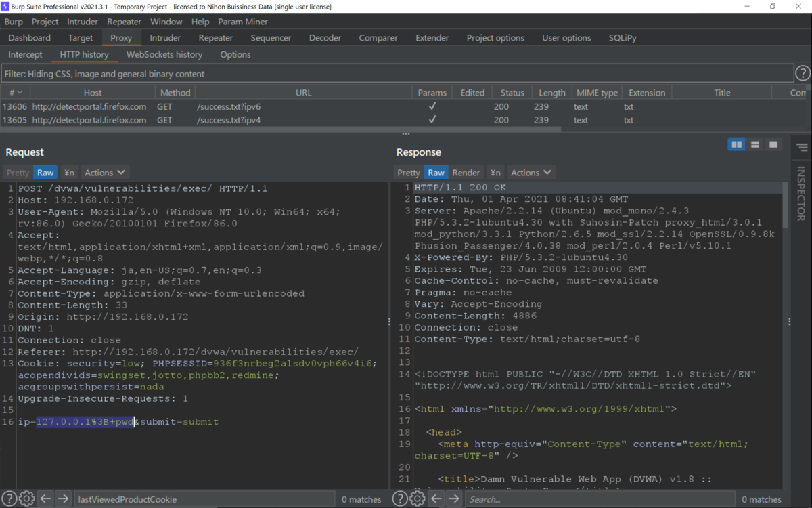
Task: Select Pretty view in Request panel
Action: pyautogui.click(x=18, y=173)
